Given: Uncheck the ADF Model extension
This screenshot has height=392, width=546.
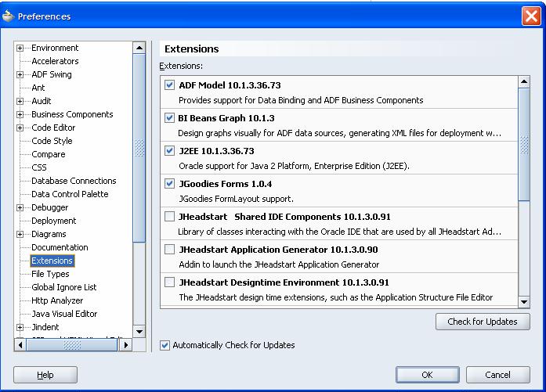Looking at the screenshot, I should pyautogui.click(x=170, y=85).
